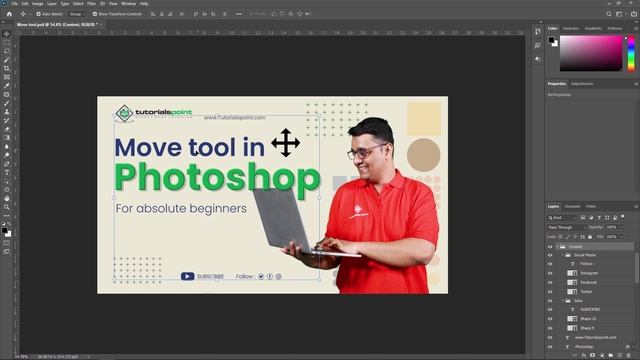Open the Fill value dropdown arrow
This screenshot has width=640, height=360.
621,237
